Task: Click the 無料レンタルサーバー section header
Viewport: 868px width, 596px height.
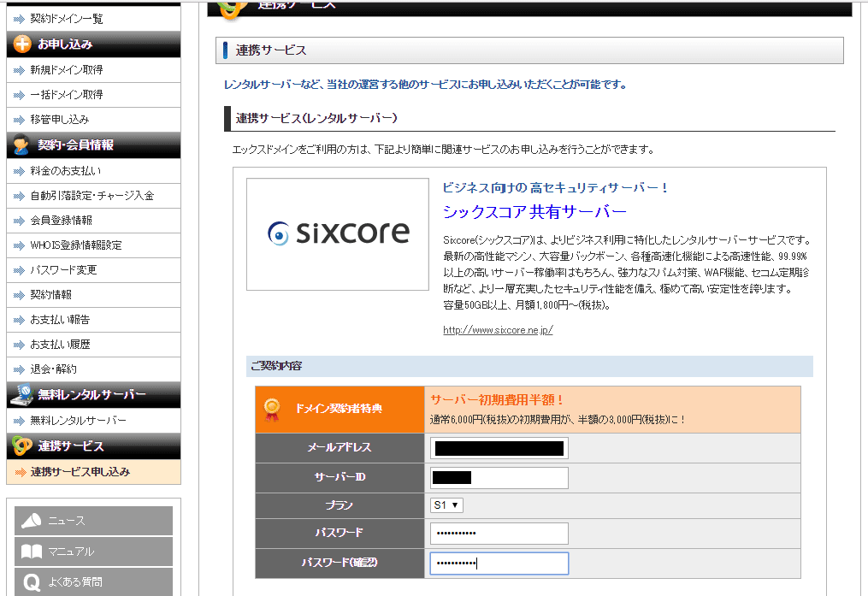Action: pos(93,394)
